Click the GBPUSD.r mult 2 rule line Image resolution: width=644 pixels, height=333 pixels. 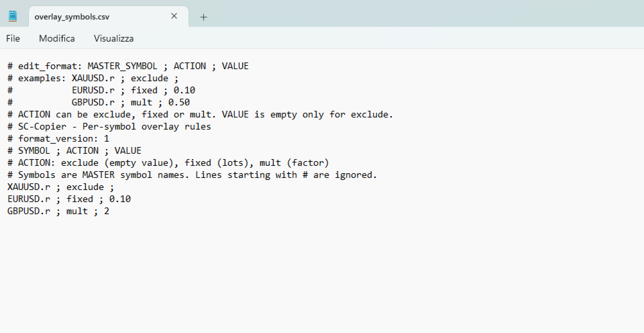(x=58, y=211)
